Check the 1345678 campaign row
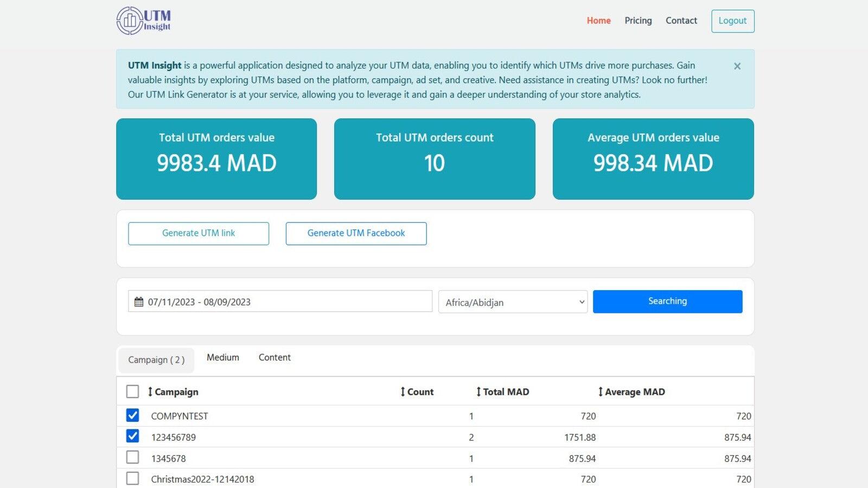This screenshot has height=488, width=868. tap(132, 458)
